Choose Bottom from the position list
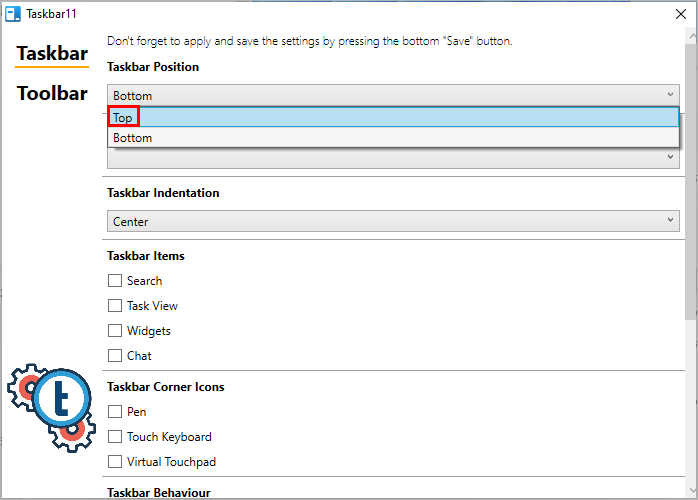 (x=393, y=138)
